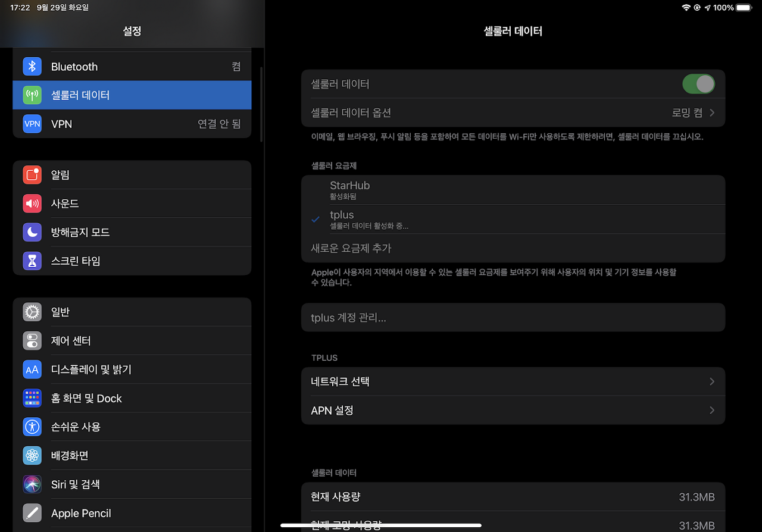Tap the Bluetooth icon in sidebar
Image resolution: width=762 pixels, height=532 pixels.
[x=32, y=67]
